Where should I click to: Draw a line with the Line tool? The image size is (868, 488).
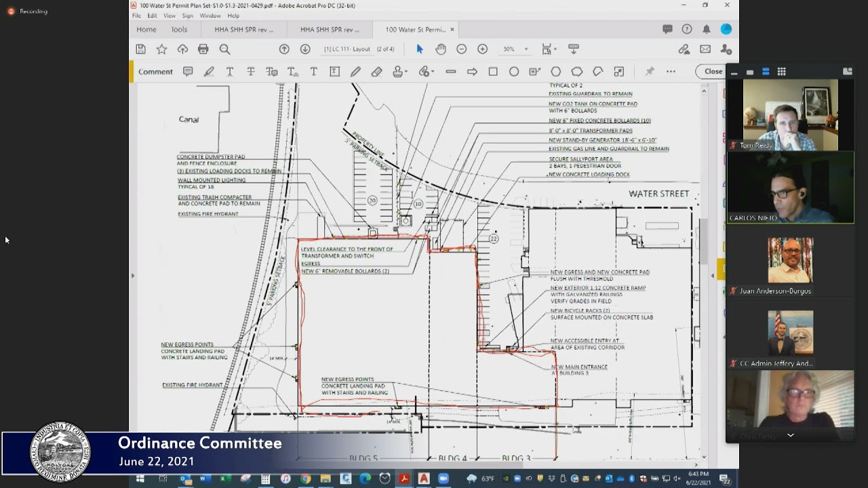pyautogui.click(x=451, y=71)
